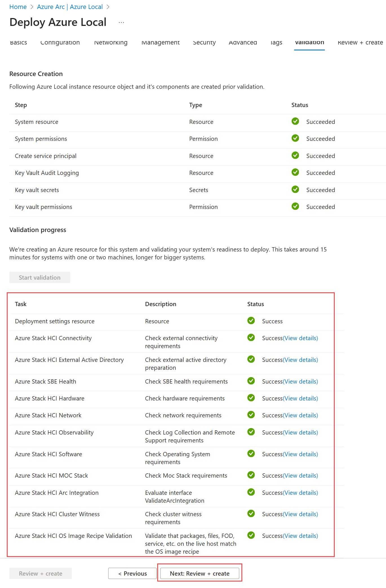Navigate to Azure Arc | Azure Local breadcrumb

pyautogui.click(x=70, y=7)
